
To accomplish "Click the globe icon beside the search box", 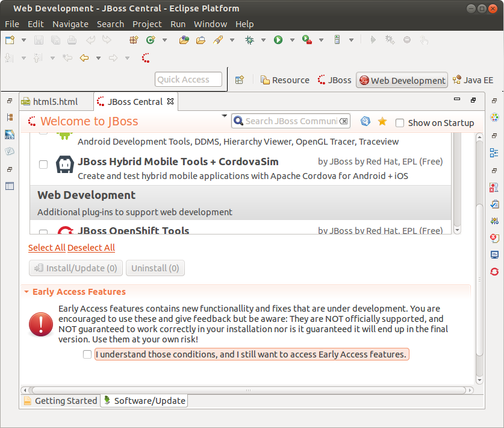I will (365, 122).
